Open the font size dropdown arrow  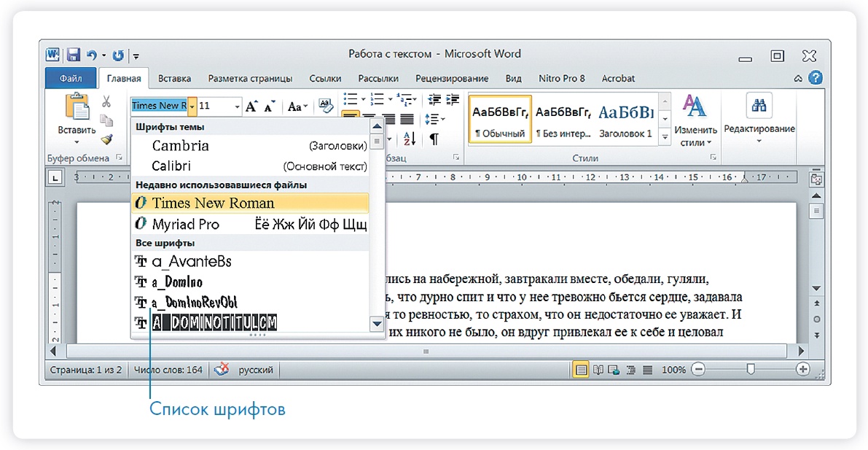pos(237,106)
